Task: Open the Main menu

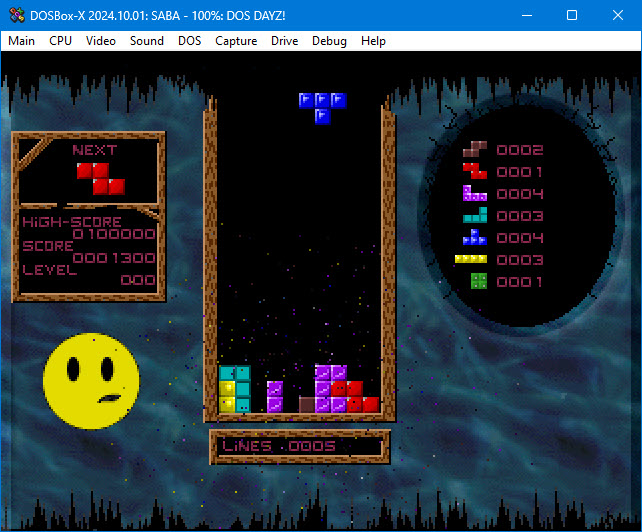Action: 21,41
